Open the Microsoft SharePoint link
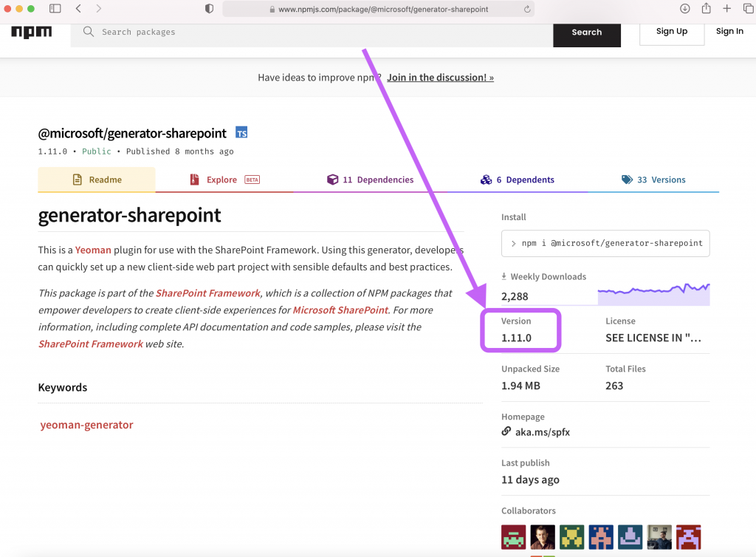 (x=340, y=310)
